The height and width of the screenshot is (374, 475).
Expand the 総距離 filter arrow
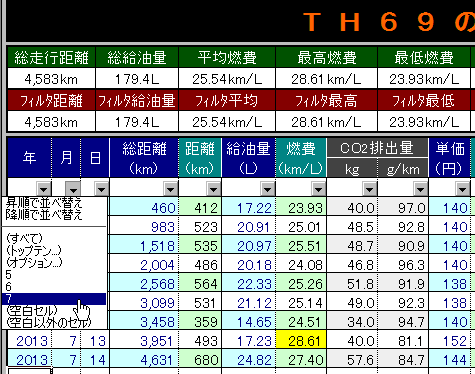(x=170, y=189)
